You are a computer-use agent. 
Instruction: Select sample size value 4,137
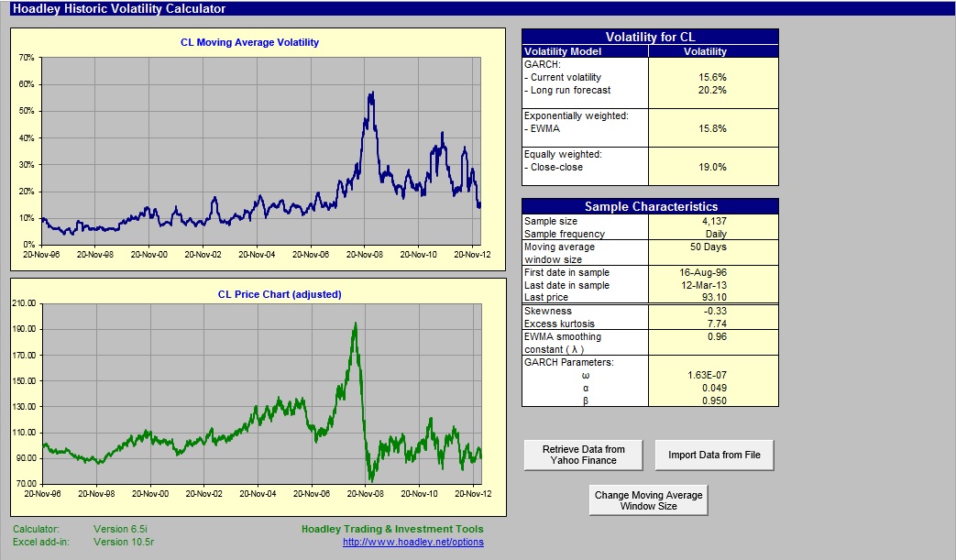714,221
